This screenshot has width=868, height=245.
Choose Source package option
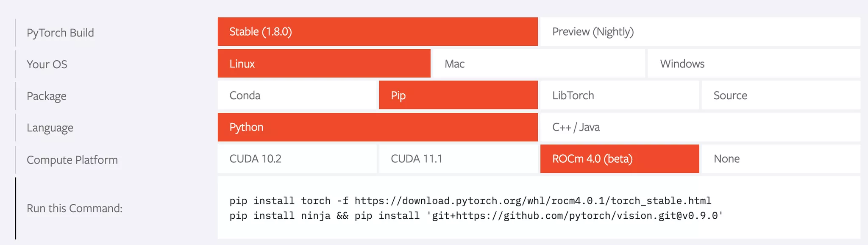[x=781, y=95]
